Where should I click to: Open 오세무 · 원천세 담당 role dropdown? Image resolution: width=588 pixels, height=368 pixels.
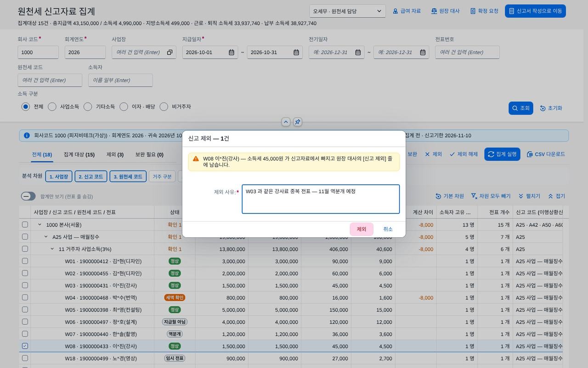click(347, 11)
